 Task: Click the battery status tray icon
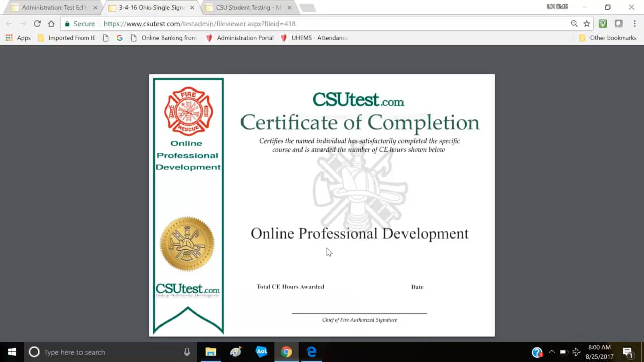[x=564, y=352]
